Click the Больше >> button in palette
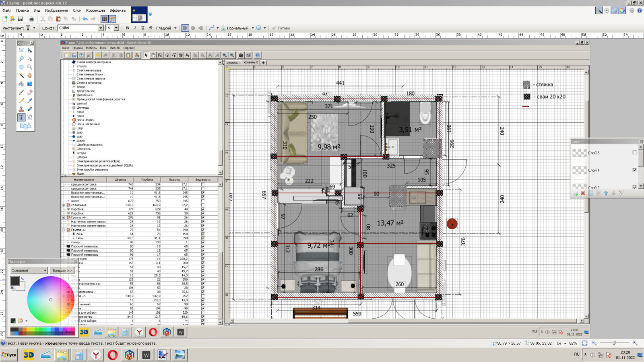This screenshot has width=644, height=362. point(62,270)
